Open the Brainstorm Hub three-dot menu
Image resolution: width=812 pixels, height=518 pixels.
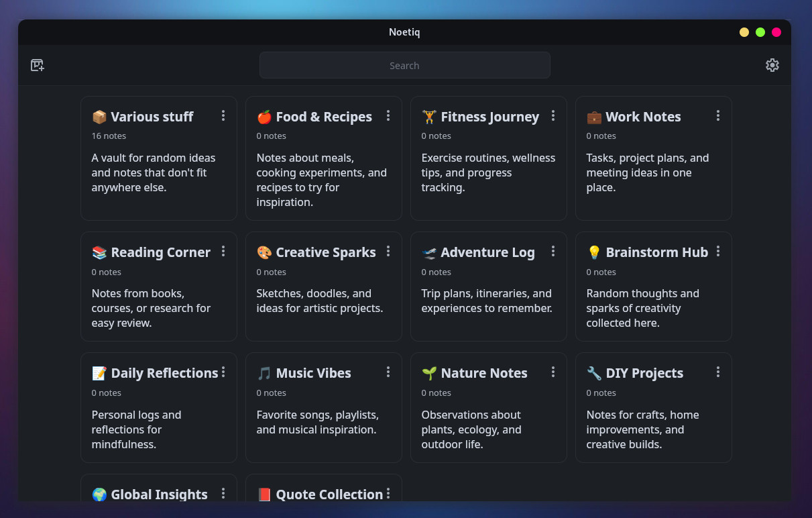[x=718, y=252]
